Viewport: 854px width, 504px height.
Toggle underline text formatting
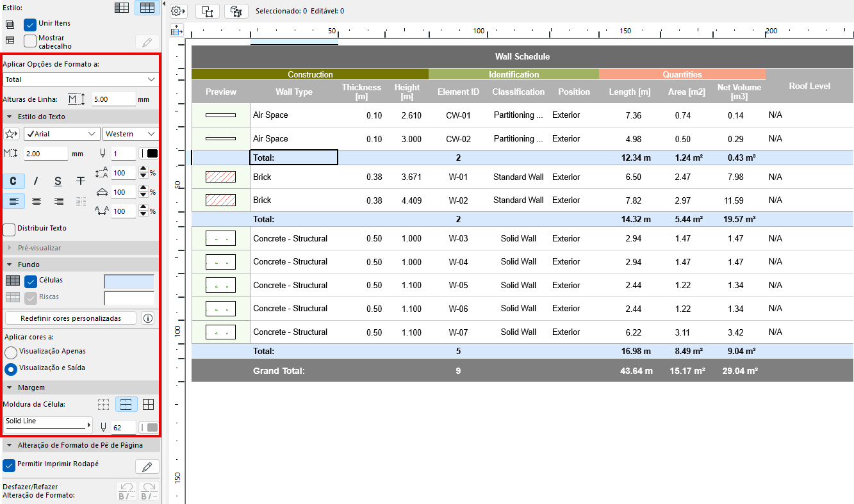pos(57,181)
